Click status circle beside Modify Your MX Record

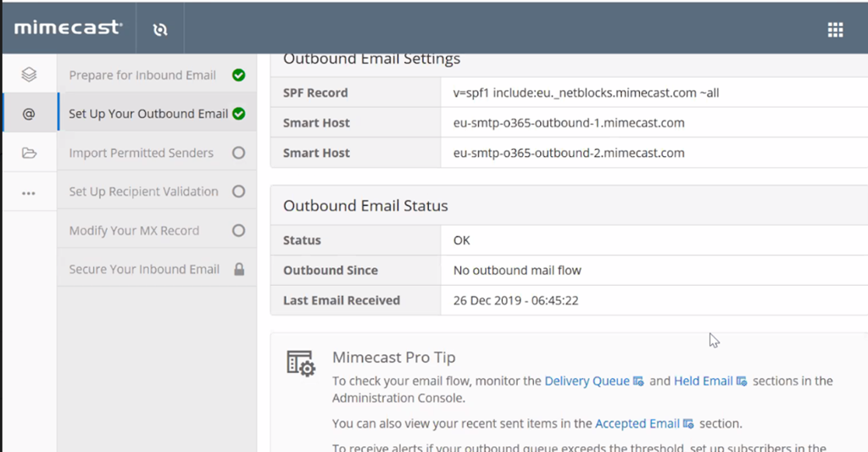click(238, 231)
